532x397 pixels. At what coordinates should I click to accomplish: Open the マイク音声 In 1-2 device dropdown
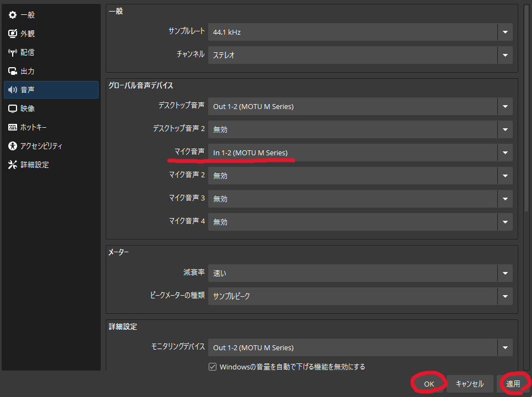click(x=360, y=153)
